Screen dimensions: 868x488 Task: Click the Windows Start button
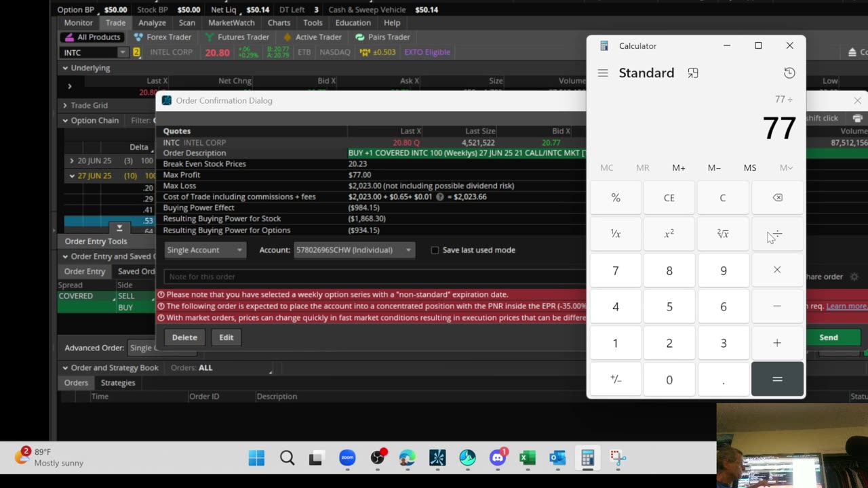(x=256, y=458)
